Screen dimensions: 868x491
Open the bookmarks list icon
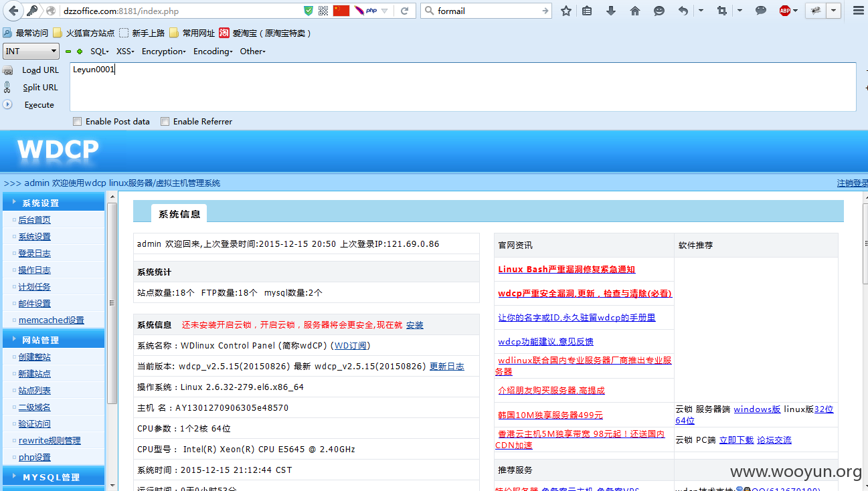[587, 11]
